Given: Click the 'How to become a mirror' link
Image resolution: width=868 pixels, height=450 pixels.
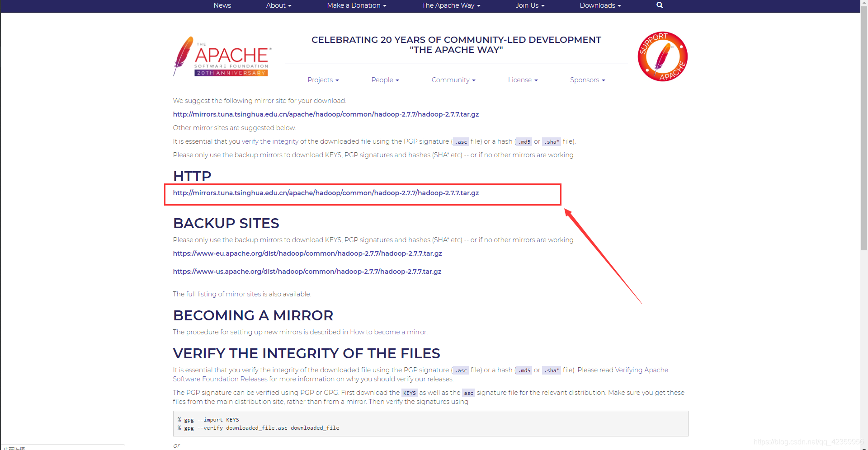Looking at the screenshot, I should (x=388, y=332).
